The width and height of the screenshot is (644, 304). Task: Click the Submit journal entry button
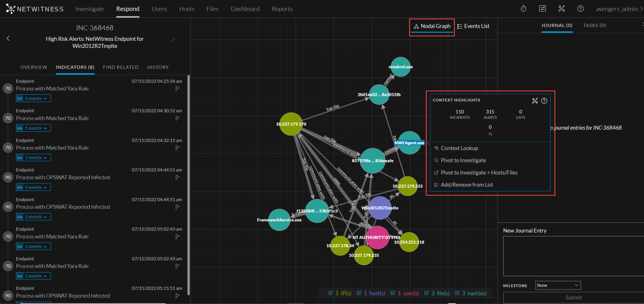(573, 297)
